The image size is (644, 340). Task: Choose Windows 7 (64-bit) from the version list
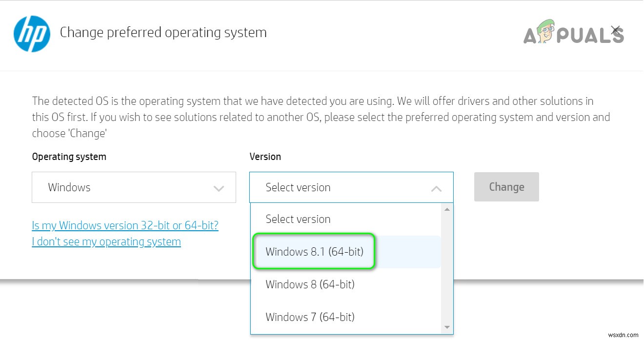point(310,317)
